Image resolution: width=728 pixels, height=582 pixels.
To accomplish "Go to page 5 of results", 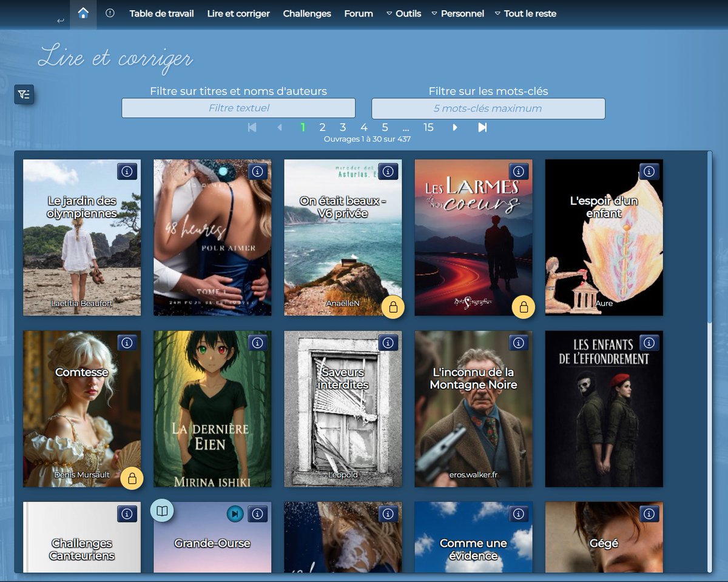I will point(385,127).
